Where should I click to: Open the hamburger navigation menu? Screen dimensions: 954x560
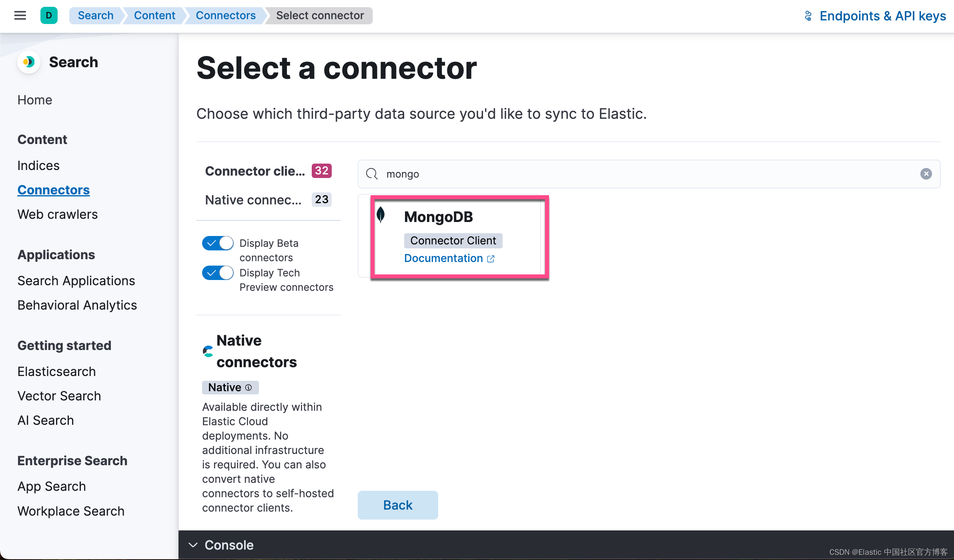click(x=20, y=15)
